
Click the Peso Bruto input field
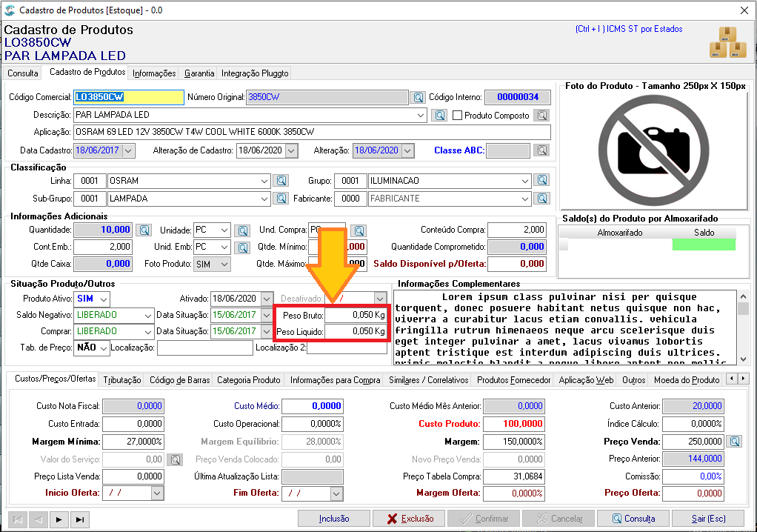[x=356, y=315]
